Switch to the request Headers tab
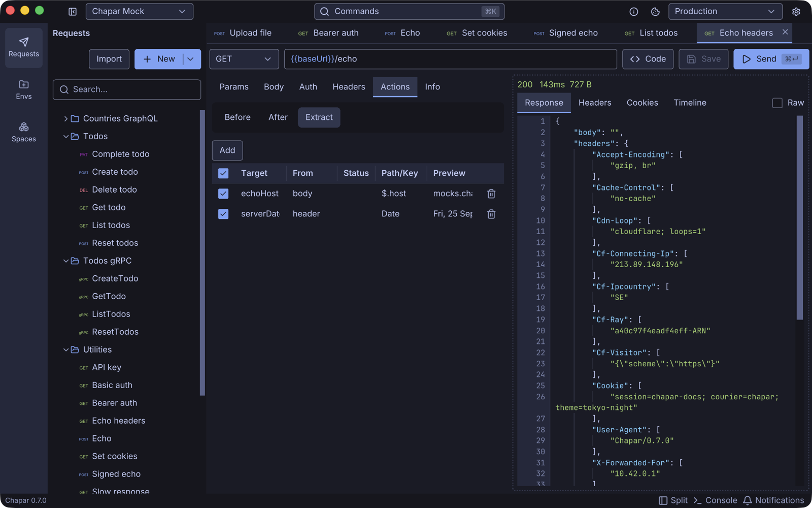Screen dimensions: 812x508 [x=349, y=87]
